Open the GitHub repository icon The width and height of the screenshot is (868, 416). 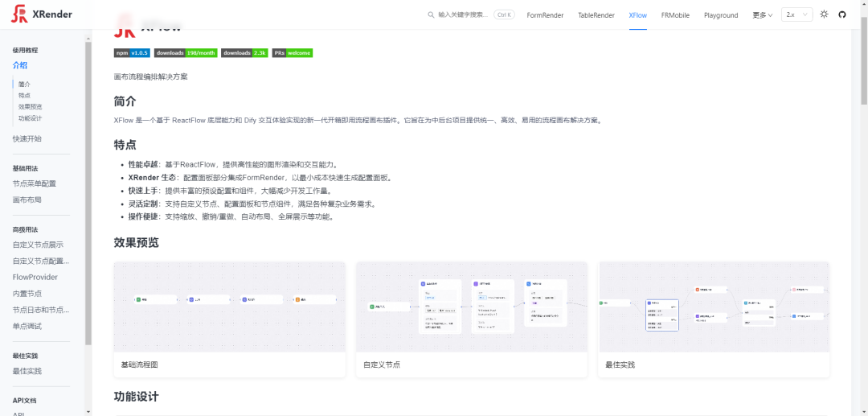pos(842,15)
